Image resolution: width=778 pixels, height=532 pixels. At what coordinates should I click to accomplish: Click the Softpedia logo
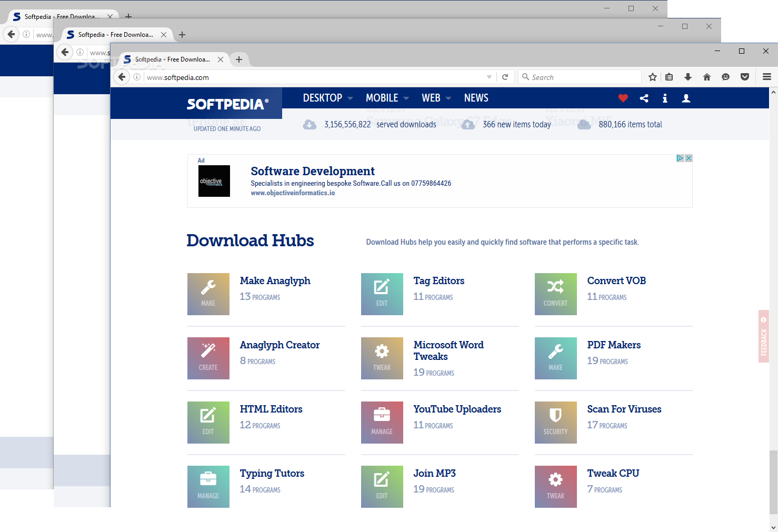tap(227, 104)
